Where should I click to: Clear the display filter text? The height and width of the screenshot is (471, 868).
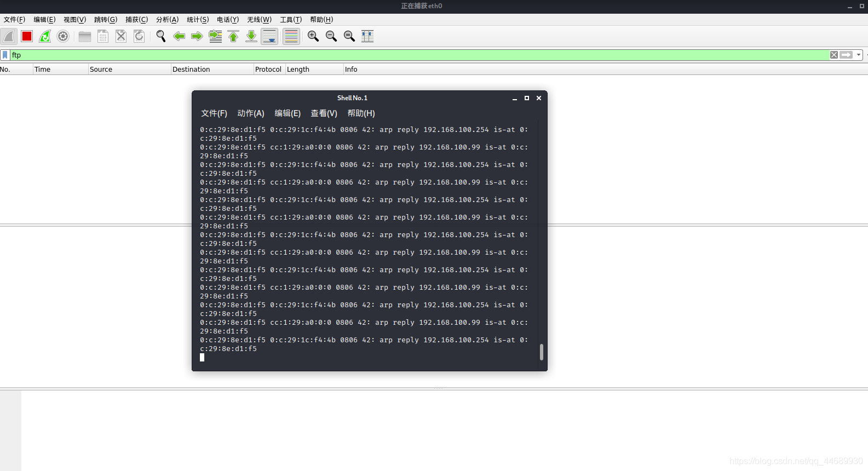tap(834, 55)
